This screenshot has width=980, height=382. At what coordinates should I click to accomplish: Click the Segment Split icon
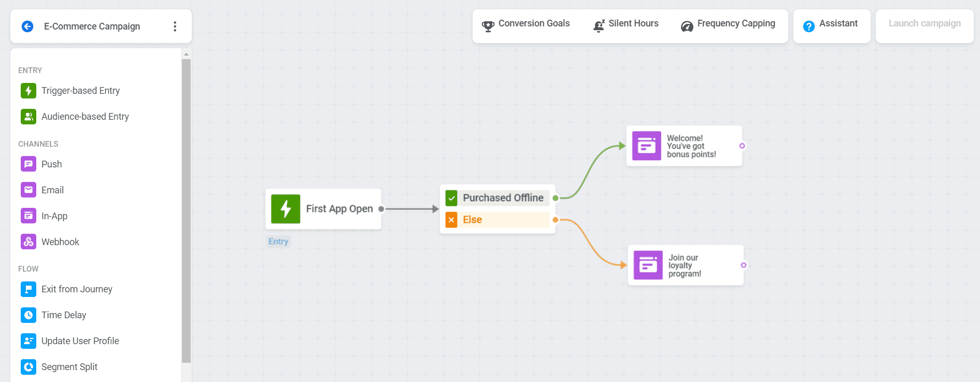point(29,367)
